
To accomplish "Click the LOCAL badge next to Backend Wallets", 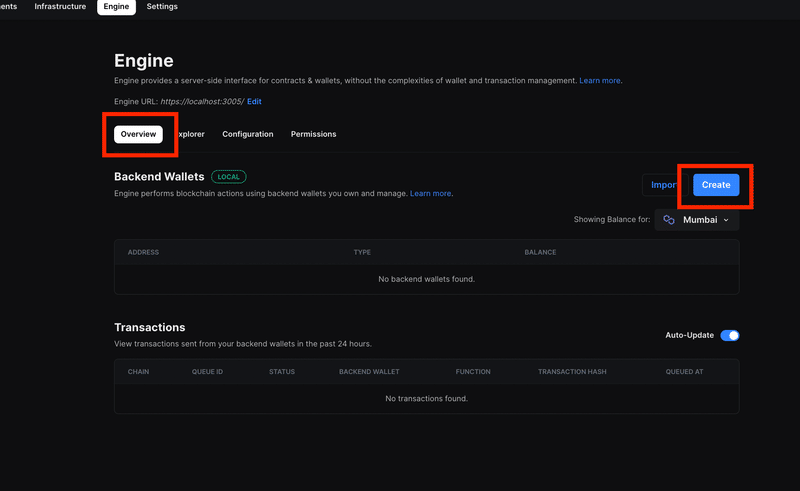I will (229, 177).
